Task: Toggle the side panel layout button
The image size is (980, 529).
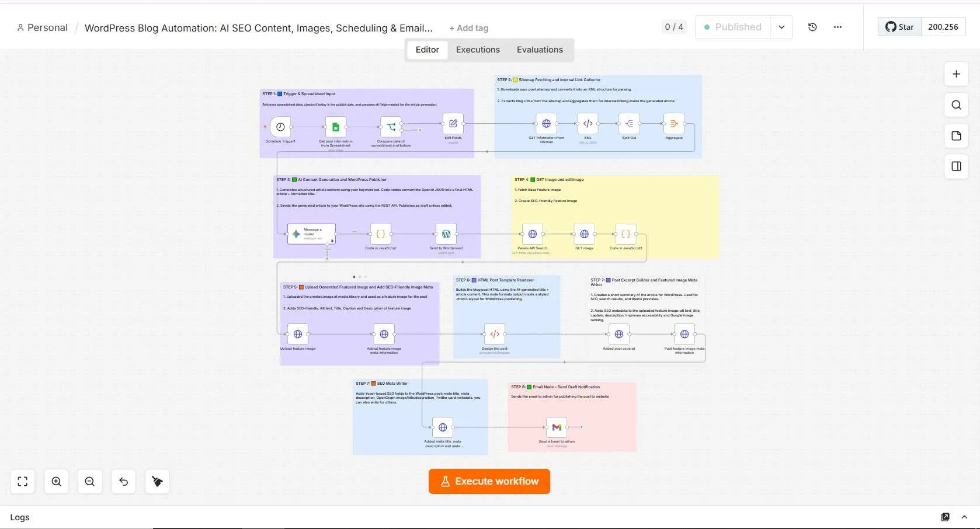Action: pyautogui.click(x=956, y=166)
